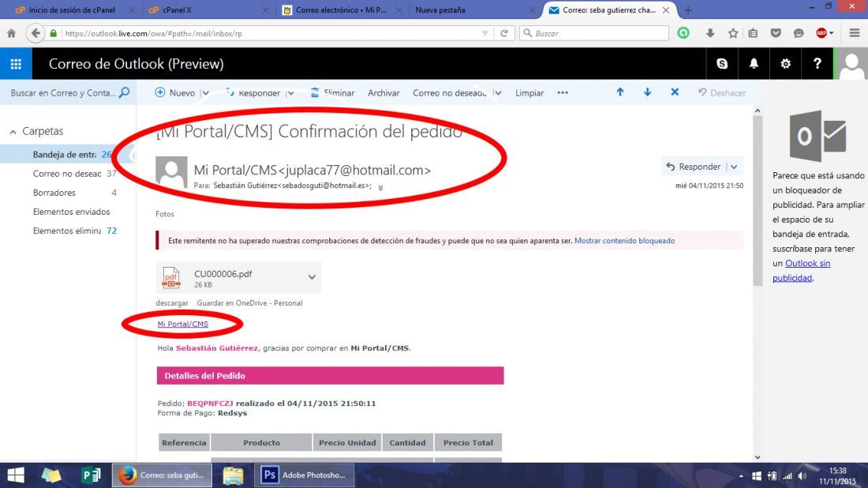868x488 pixels.
Task: Click the volume icon in system tray
Action: point(803,476)
